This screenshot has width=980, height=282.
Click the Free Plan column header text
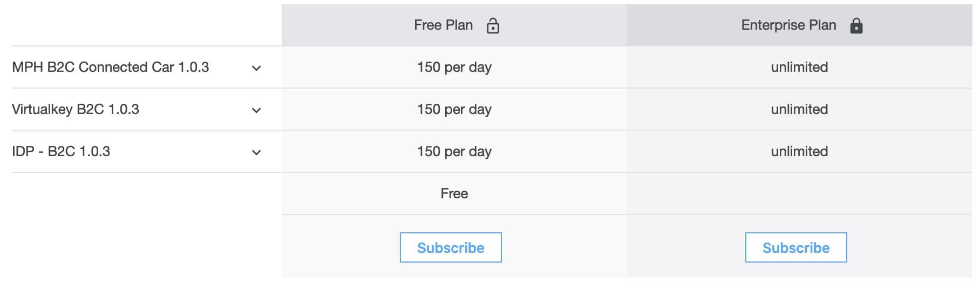[443, 25]
